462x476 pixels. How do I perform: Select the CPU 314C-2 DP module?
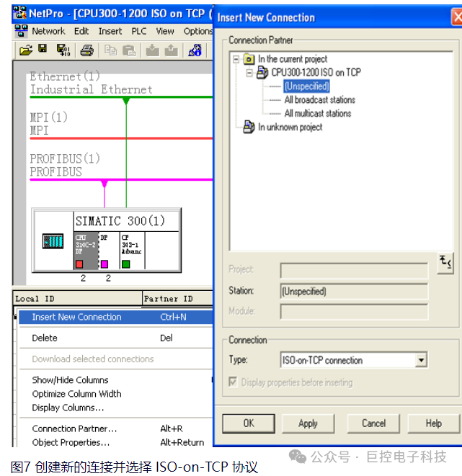[86, 251]
